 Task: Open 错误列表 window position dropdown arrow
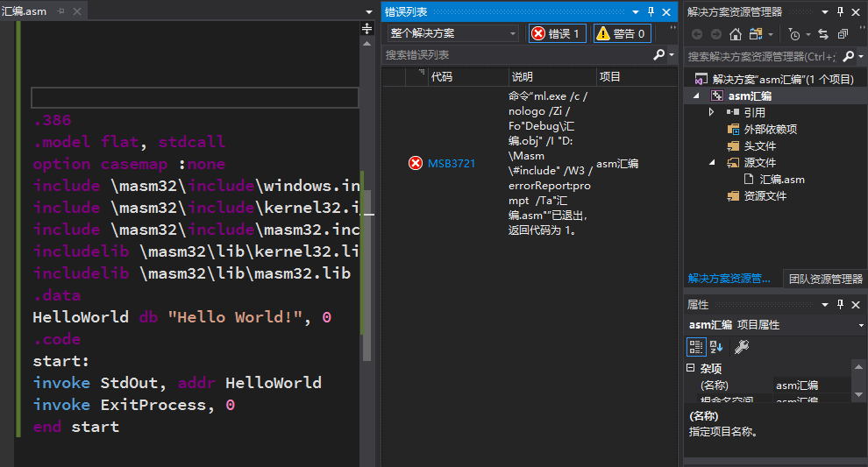pos(636,11)
